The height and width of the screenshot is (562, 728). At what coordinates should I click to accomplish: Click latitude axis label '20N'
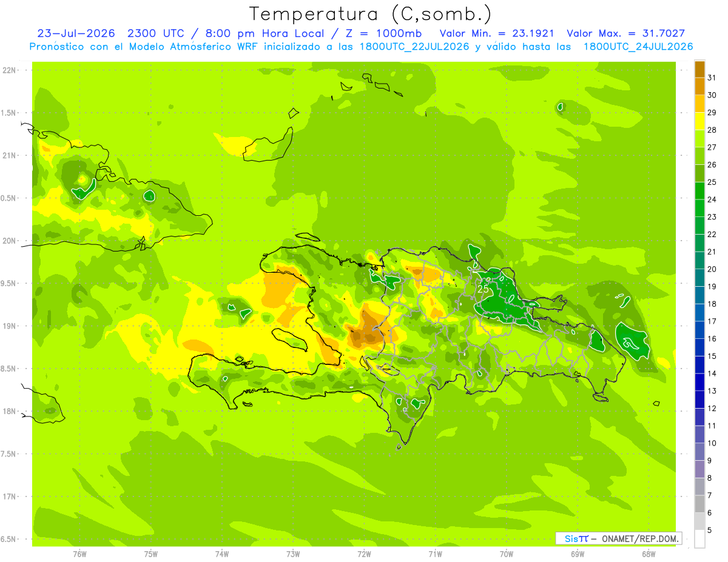[x=9, y=241]
